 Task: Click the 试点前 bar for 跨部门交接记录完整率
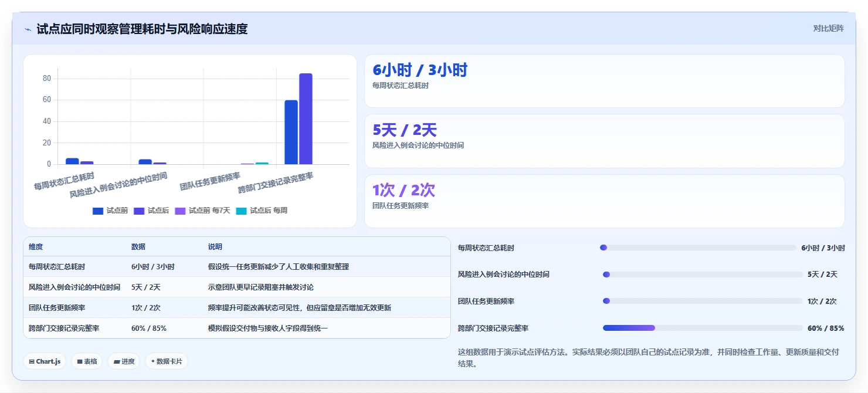(291, 132)
